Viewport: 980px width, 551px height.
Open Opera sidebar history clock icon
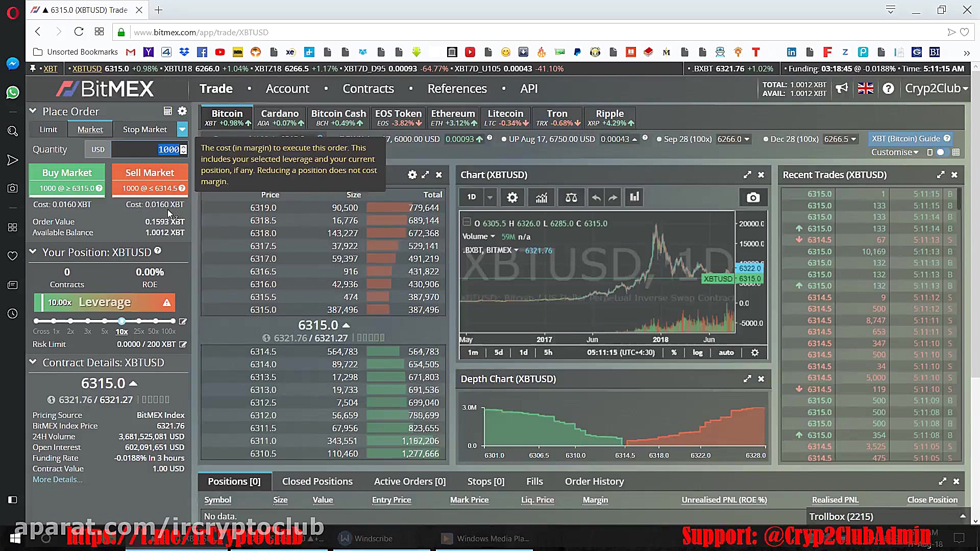[13, 314]
